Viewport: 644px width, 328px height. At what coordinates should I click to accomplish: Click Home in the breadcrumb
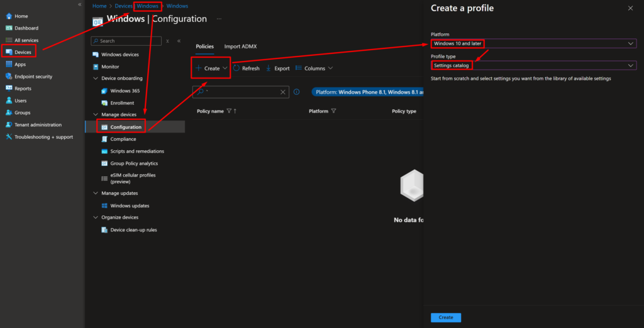point(99,6)
